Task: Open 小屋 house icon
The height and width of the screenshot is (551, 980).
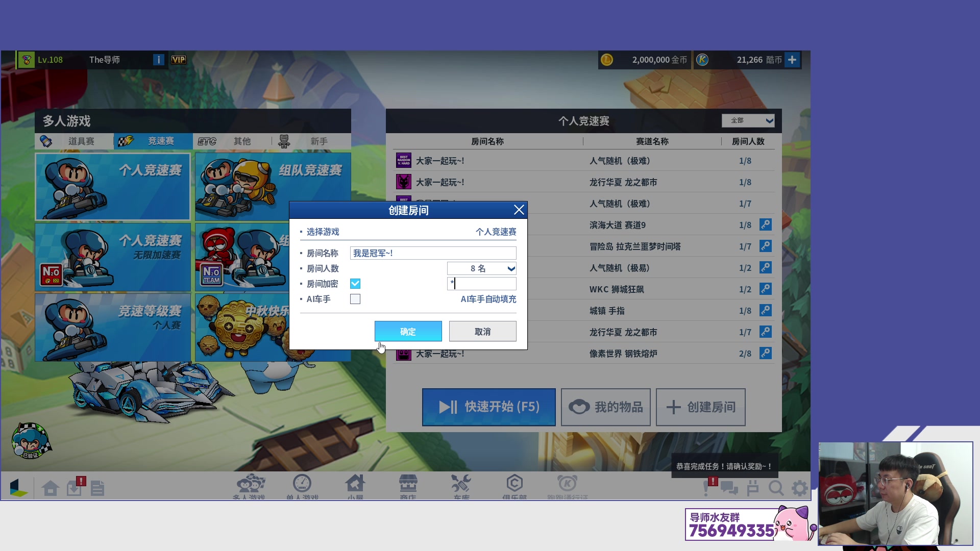Action: pyautogui.click(x=355, y=486)
